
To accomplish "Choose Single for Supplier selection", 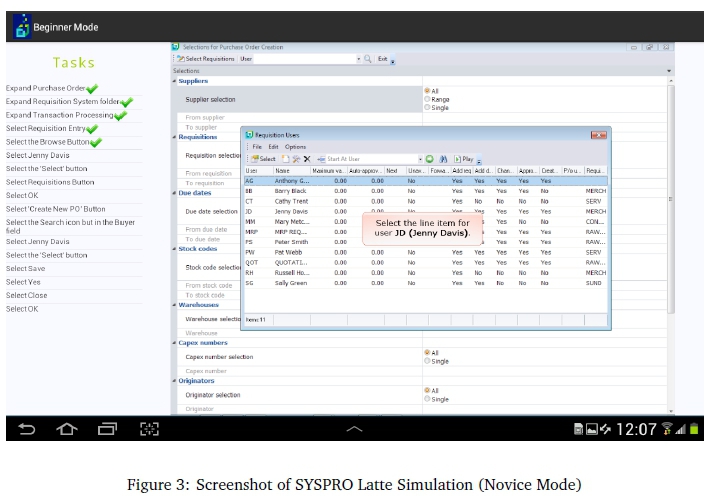I will tap(427, 107).
